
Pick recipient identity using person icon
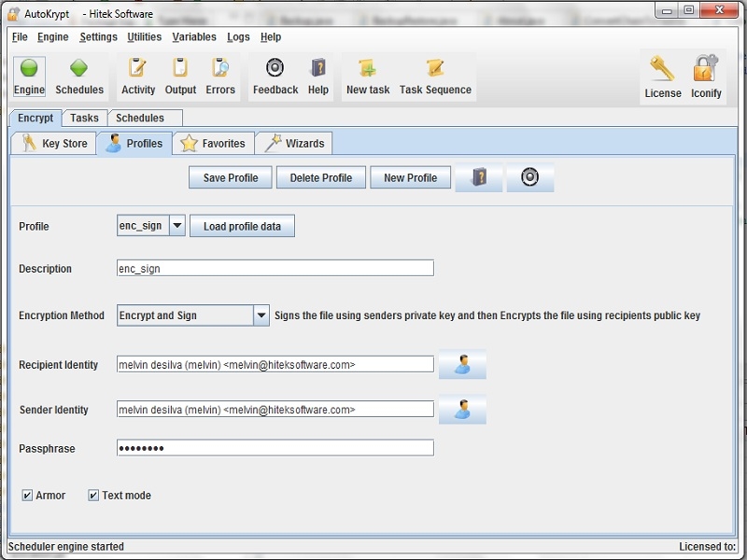462,365
